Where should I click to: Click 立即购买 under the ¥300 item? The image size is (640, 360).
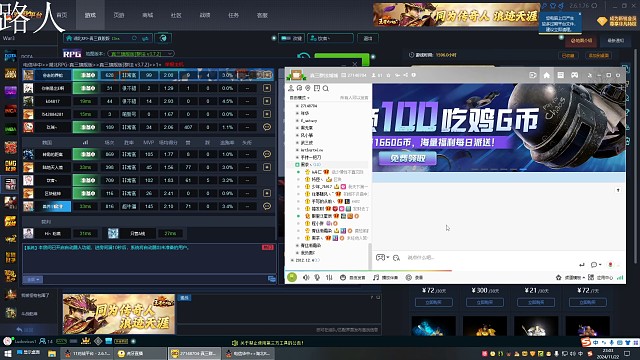(484, 302)
